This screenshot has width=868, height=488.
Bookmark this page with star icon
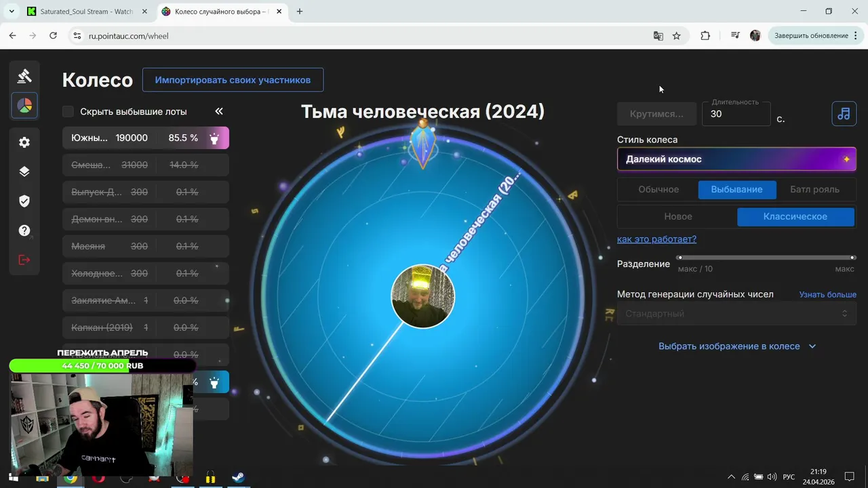[676, 36]
